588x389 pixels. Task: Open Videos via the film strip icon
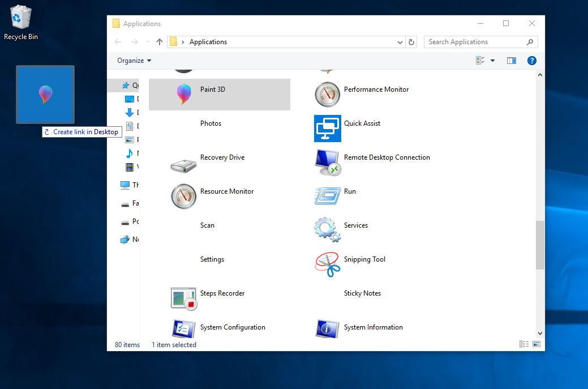click(x=130, y=167)
